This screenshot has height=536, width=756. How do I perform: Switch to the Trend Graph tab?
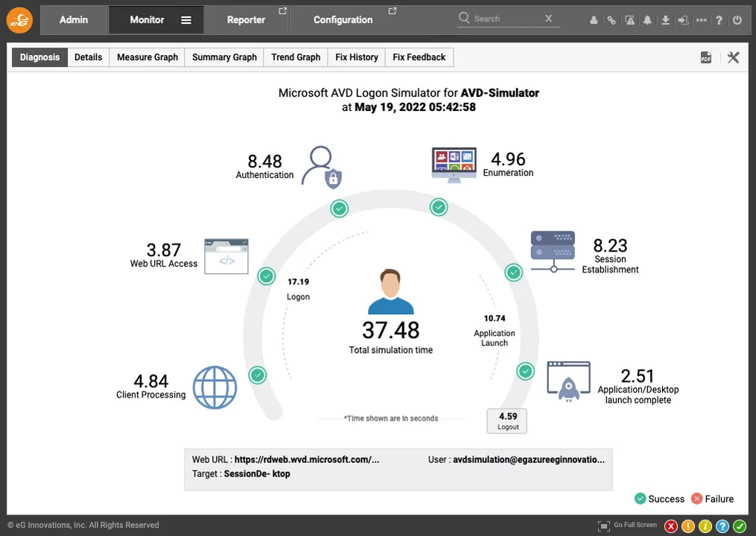296,57
